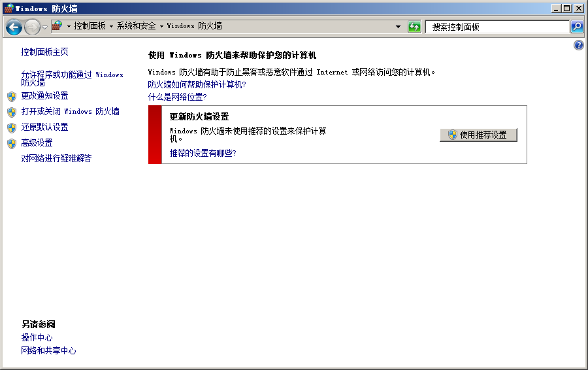This screenshot has height=370, width=588.
Task: Open 推荐的设置有哪些? link
Action: [203, 153]
